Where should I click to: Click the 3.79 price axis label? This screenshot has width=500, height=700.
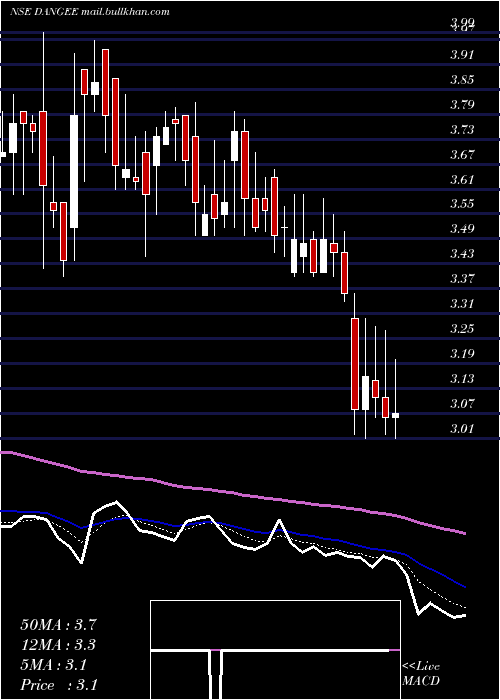point(462,105)
